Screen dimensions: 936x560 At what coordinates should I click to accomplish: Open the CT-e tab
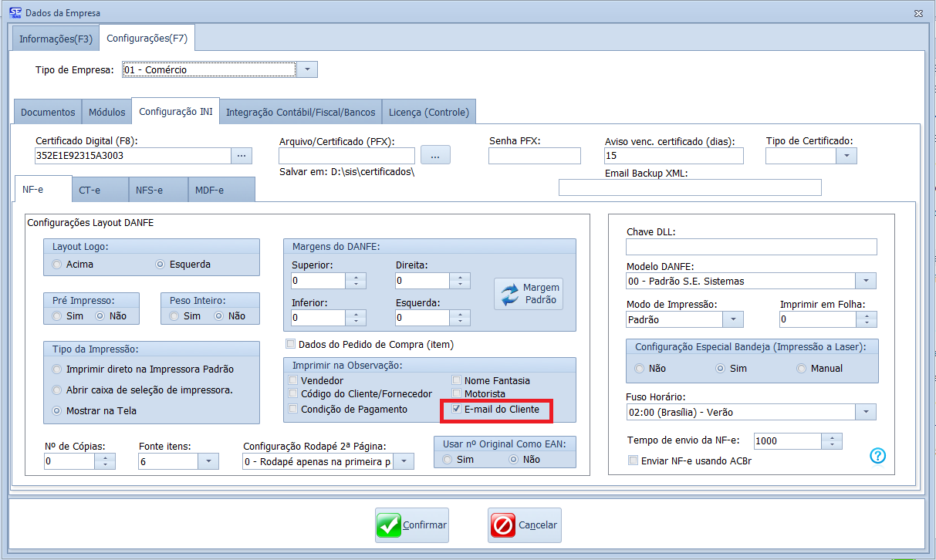90,190
